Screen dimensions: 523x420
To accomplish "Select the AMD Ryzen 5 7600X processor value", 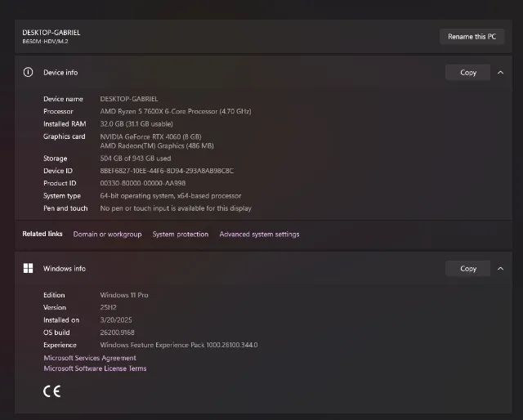I will 176,111.
